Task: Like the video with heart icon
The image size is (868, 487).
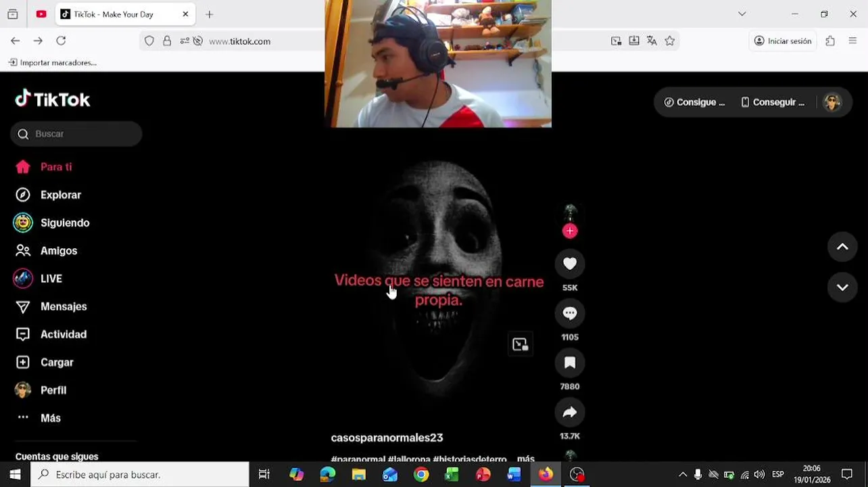Action: tap(570, 264)
